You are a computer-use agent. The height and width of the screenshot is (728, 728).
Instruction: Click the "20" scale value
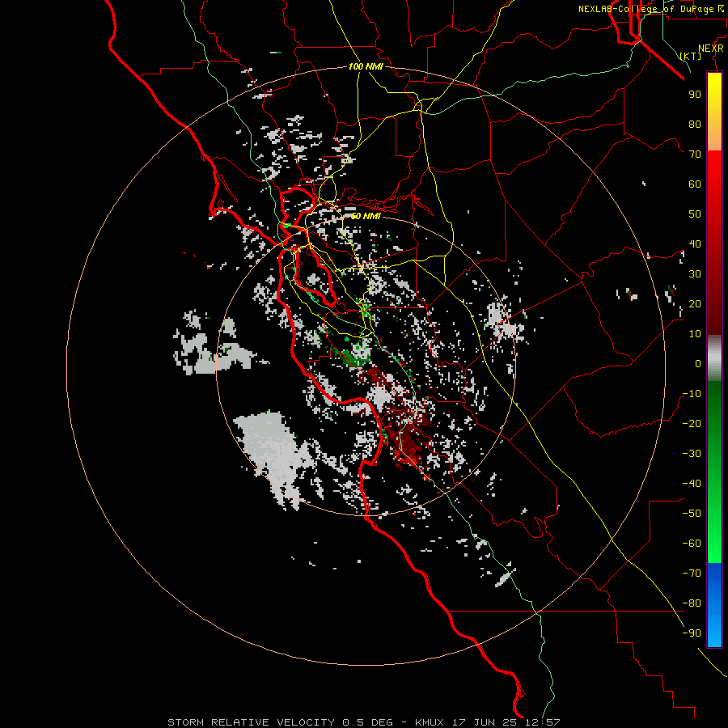click(695, 303)
